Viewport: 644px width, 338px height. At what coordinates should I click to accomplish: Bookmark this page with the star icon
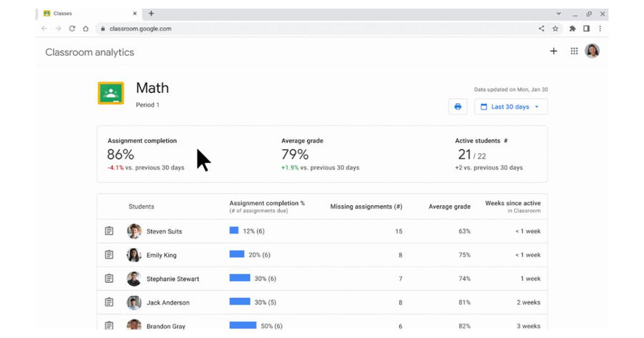[555, 29]
